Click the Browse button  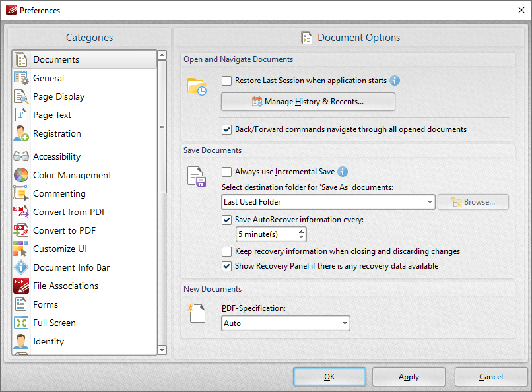click(x=473, y=202)
